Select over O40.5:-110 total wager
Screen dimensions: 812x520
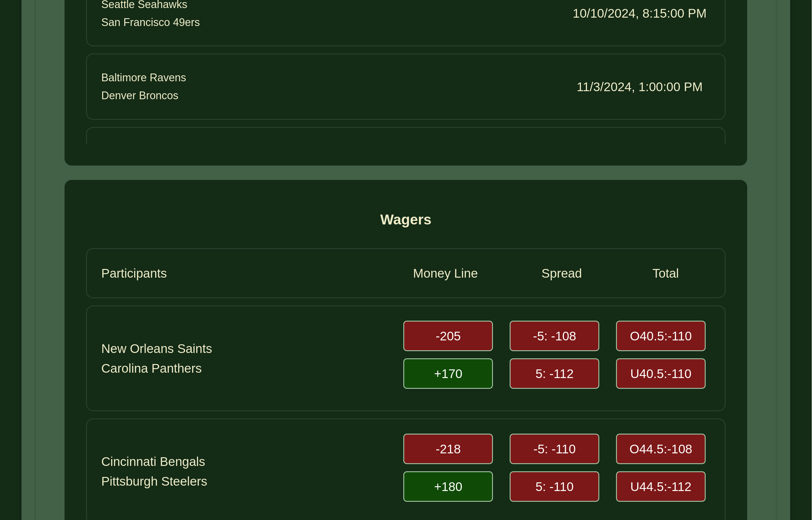pyautogui.click(x=661, y=336)
